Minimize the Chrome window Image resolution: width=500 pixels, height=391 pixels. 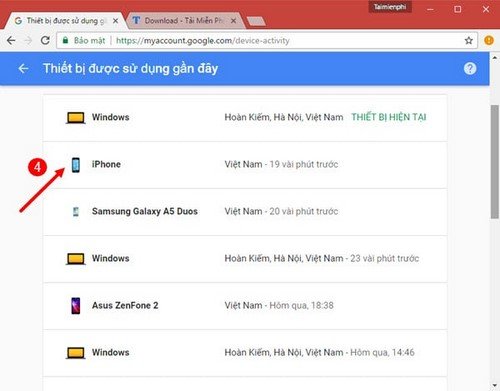click(x=430, y=9)
